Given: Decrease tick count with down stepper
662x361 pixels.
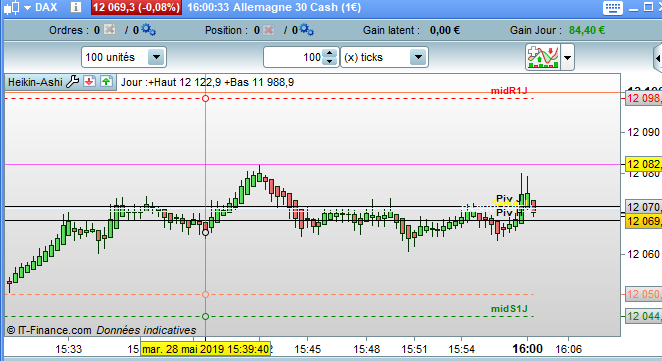Looking at the screenshot, I should 329,61.
